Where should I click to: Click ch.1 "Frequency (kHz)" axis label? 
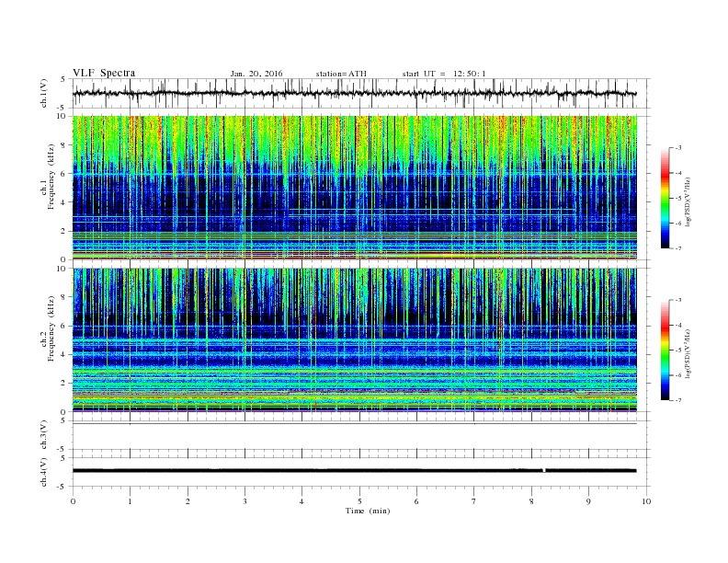click(x=51, y=178)
